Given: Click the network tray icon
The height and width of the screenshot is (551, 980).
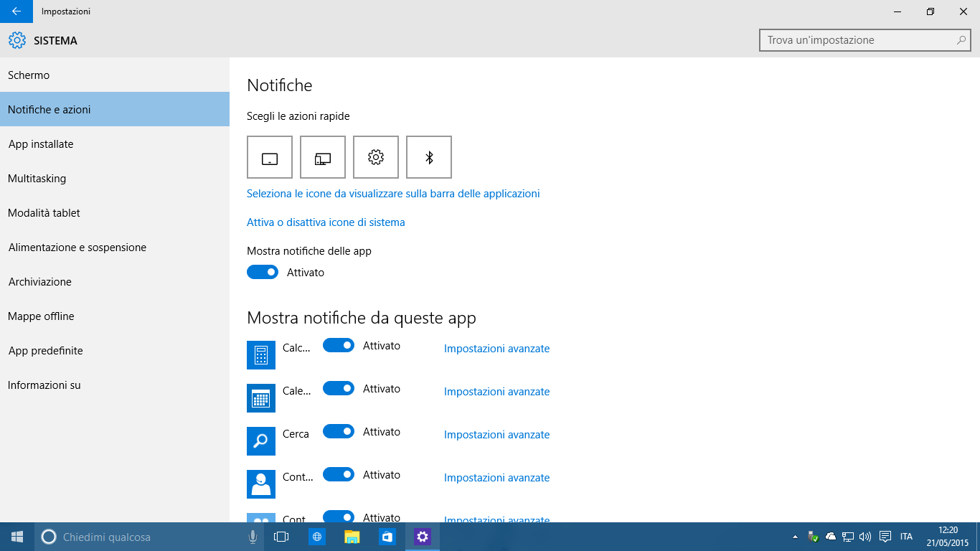Looking at the screenshot, I should [848, 537].
